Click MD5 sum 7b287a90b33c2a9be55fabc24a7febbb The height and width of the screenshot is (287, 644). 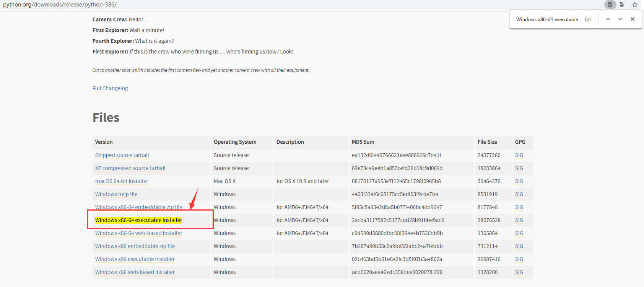tap(397, 246)
